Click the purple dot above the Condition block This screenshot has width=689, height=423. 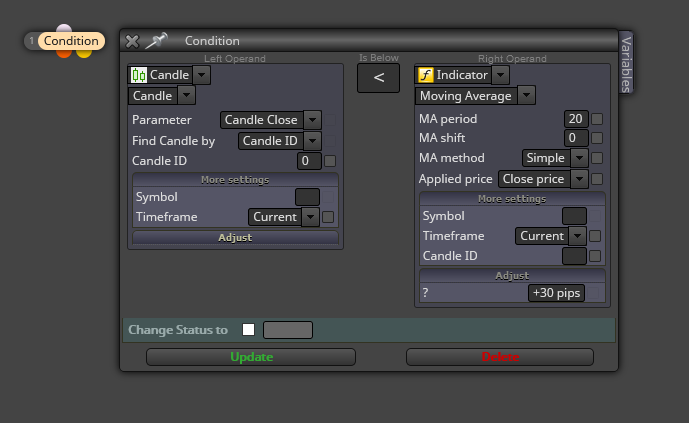(64, 29)
